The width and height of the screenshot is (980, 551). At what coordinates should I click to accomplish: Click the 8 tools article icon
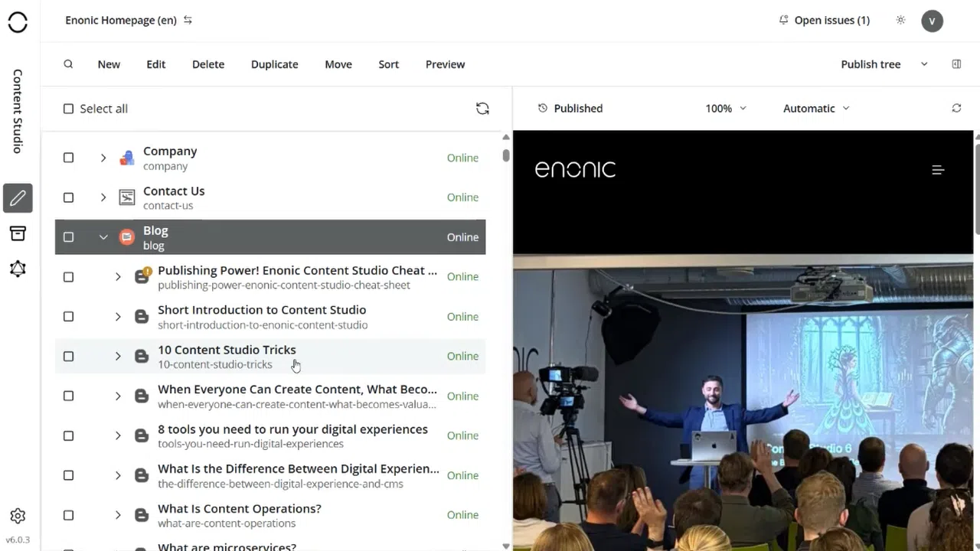142,436
